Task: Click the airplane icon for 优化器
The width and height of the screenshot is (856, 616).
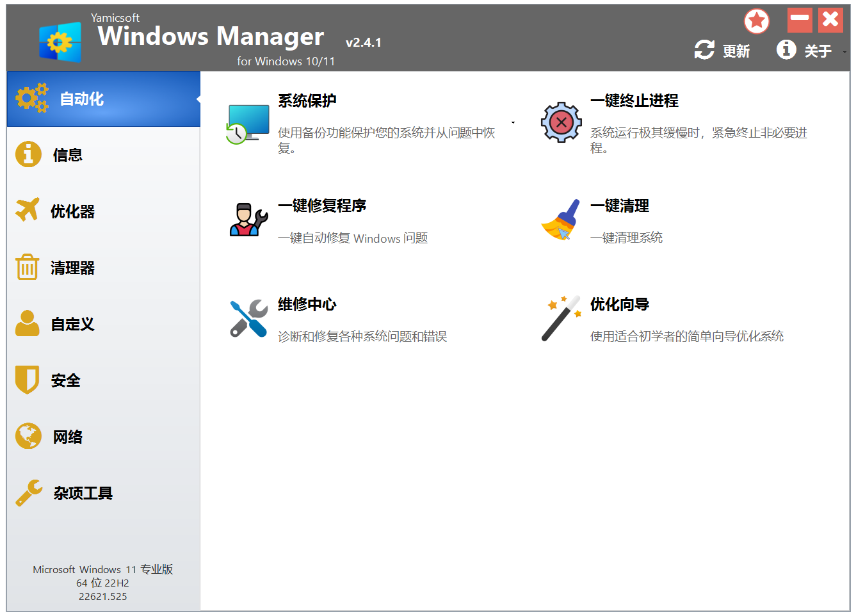Action: coord(28,209)
